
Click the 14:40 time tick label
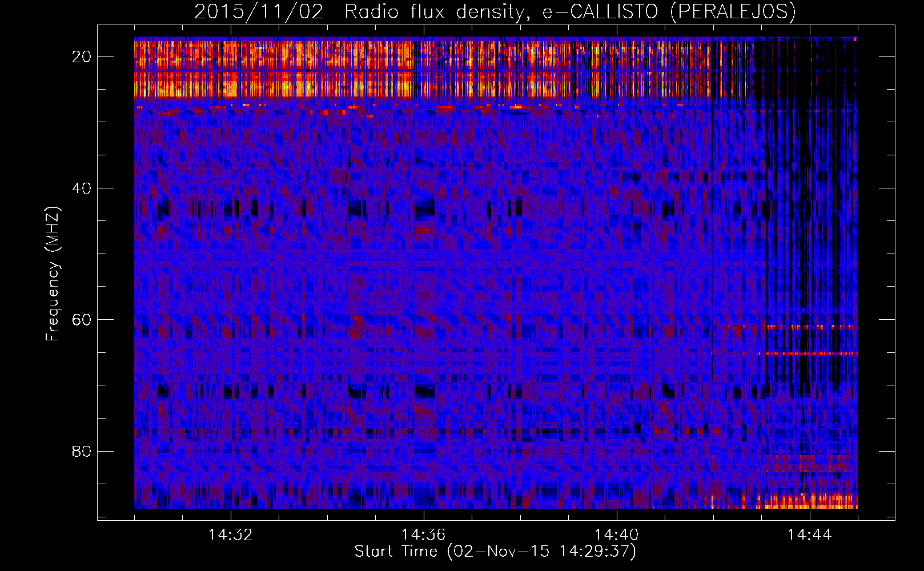[616, 535]
